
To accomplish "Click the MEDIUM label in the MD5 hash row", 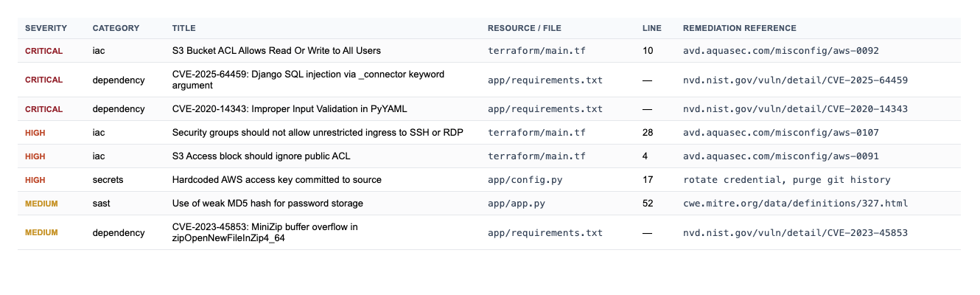I will click(x=41, y=204).
